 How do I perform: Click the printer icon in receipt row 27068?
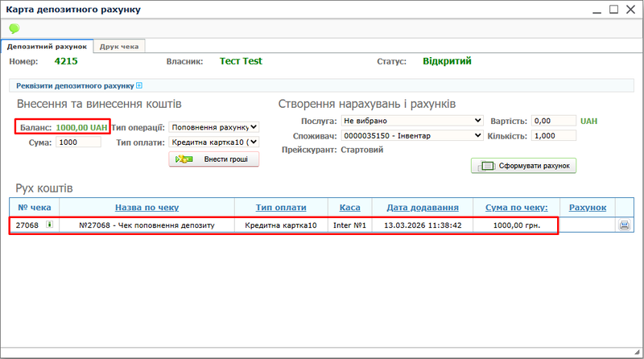624,225
